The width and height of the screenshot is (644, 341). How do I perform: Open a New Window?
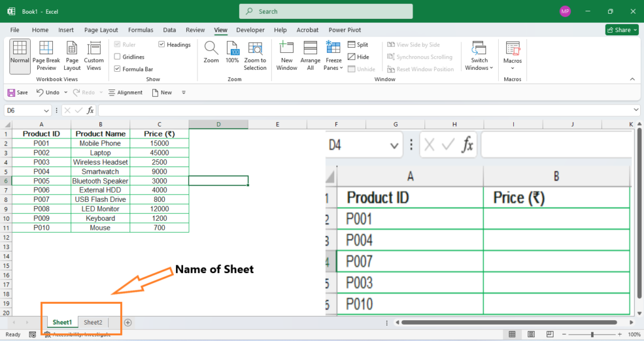click(287, 56)
